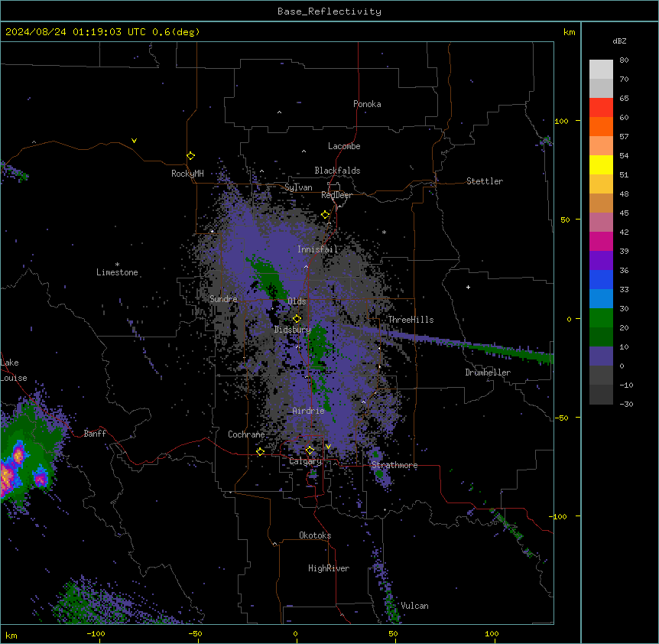The width and height of the screenshot is (659, 644).
Task: Click the Sylvan label
Action: pyautogui.click(x=298, y=187)
